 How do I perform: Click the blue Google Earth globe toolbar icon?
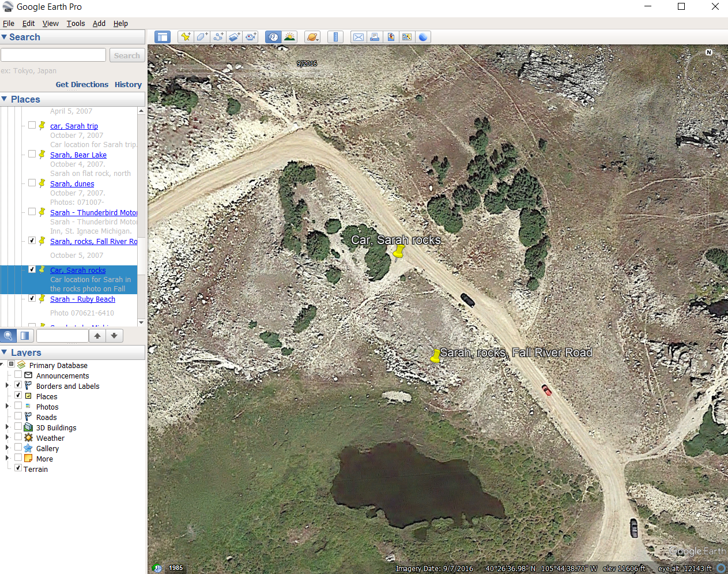click(x=423, y=37)
